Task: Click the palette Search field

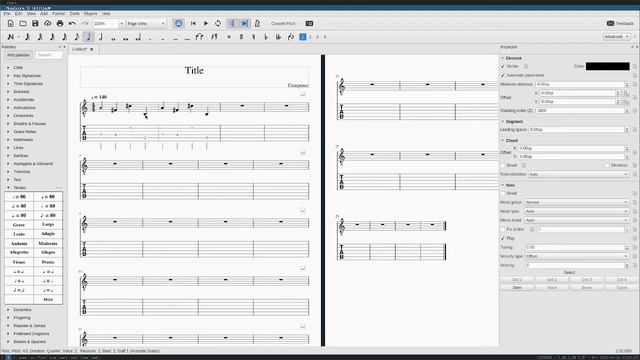Action: click(49, 55)
